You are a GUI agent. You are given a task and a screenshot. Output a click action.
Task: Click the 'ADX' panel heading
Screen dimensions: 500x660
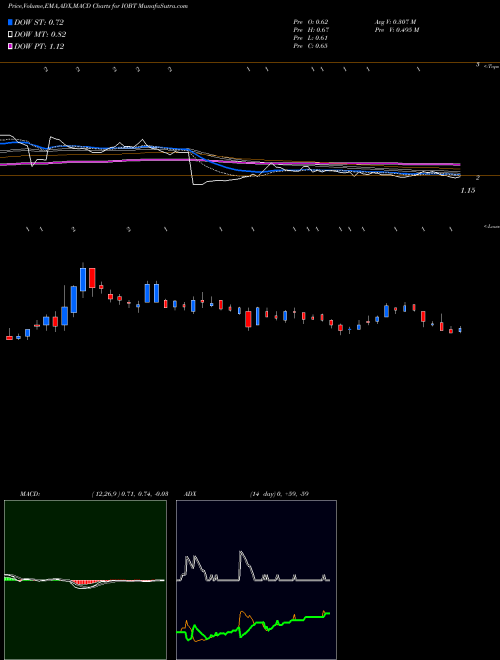coord(190,494)
